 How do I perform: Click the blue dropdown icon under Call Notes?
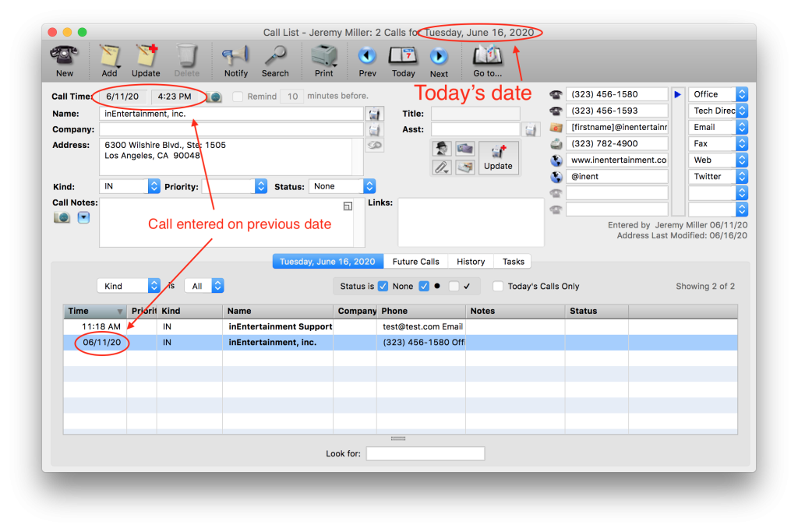(x=83, y=217)
